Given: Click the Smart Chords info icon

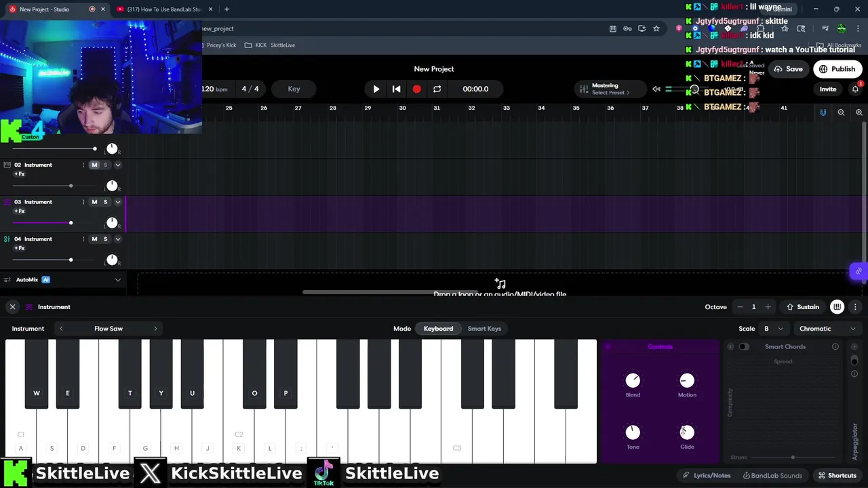Looking at the screenshot, I should point(835,347).
